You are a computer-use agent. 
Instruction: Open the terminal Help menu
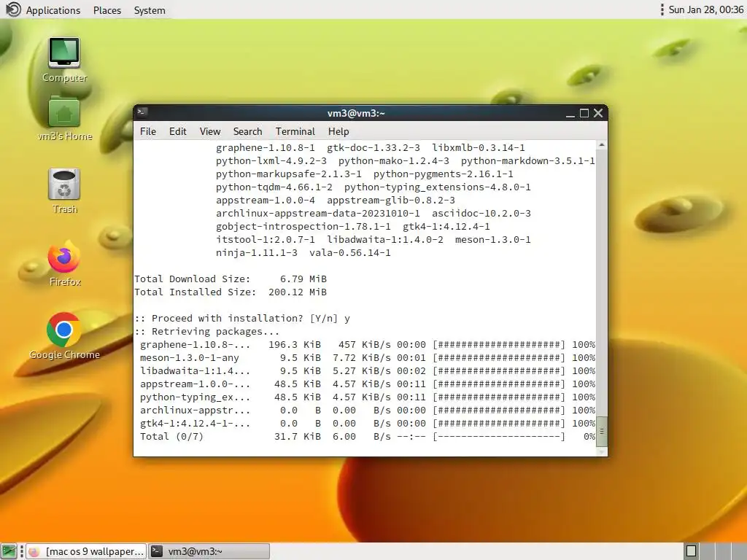coord(338,131)
